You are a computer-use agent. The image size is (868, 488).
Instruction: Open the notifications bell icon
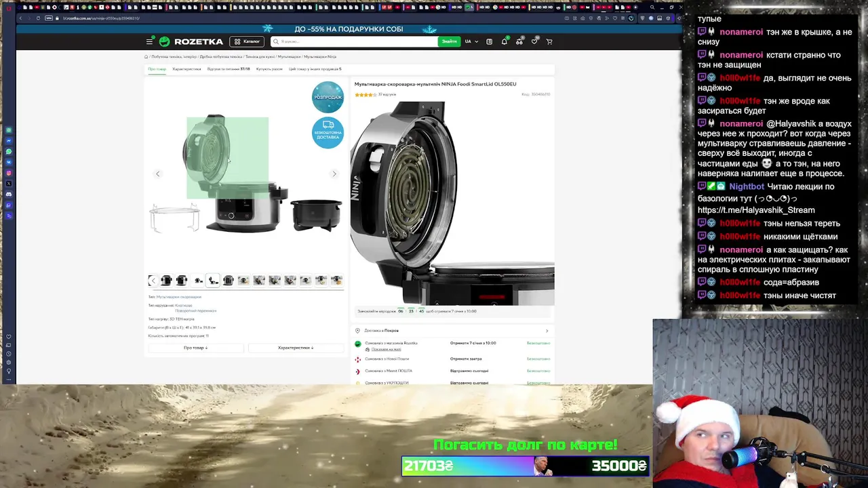click(504, 41)
